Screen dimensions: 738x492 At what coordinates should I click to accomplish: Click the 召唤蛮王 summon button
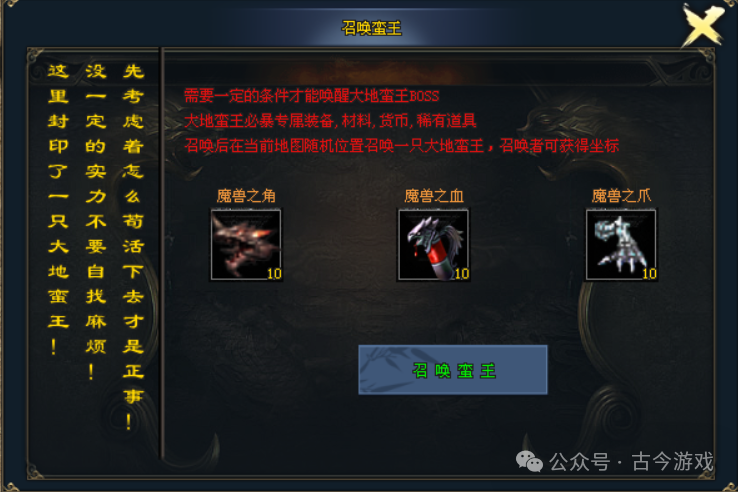point(453,370)
